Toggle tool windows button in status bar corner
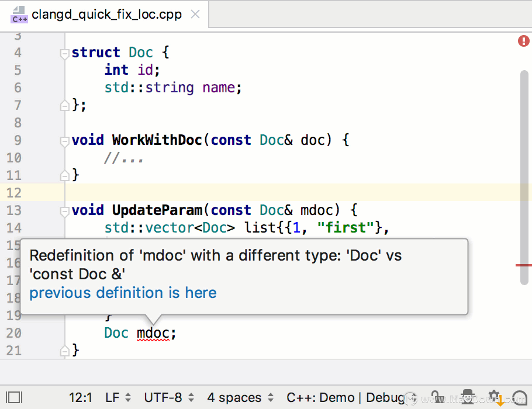The height and width of the screenshot is (409, 532). 14,397
